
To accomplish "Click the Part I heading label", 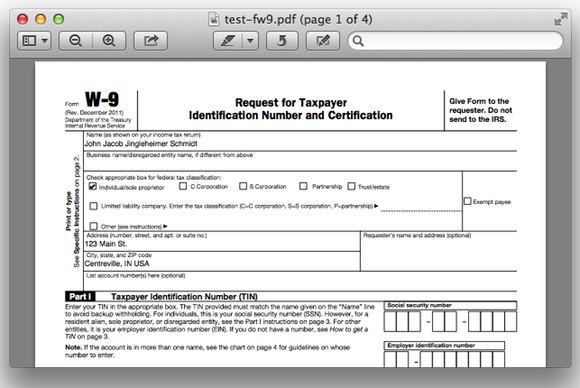I will click(80, 297).
